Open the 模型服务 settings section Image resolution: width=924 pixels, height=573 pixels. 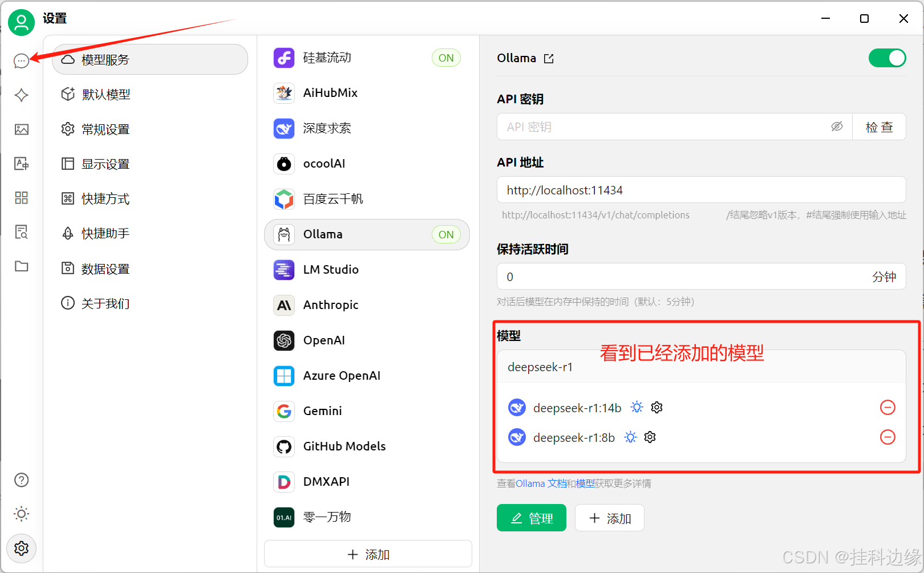click(150, 59)
